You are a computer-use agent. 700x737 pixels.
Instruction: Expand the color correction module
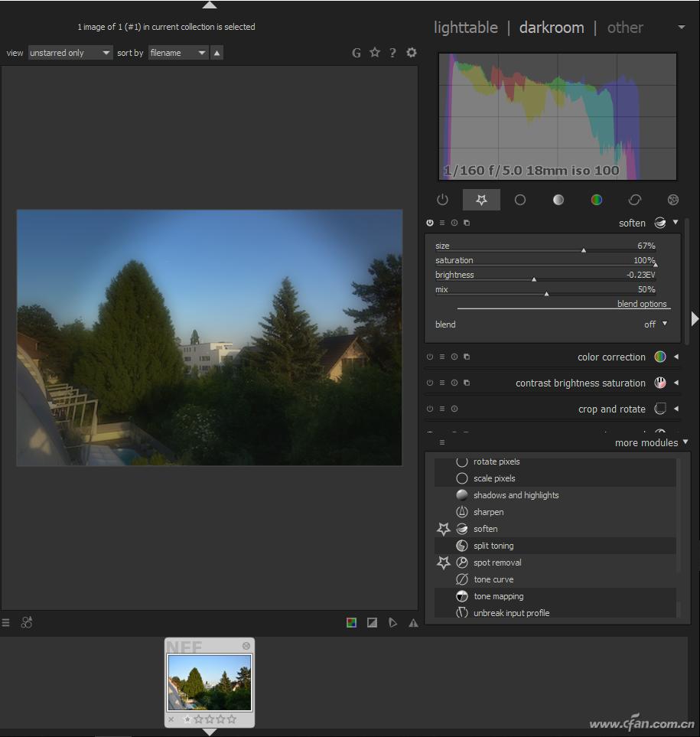[676, 357]
